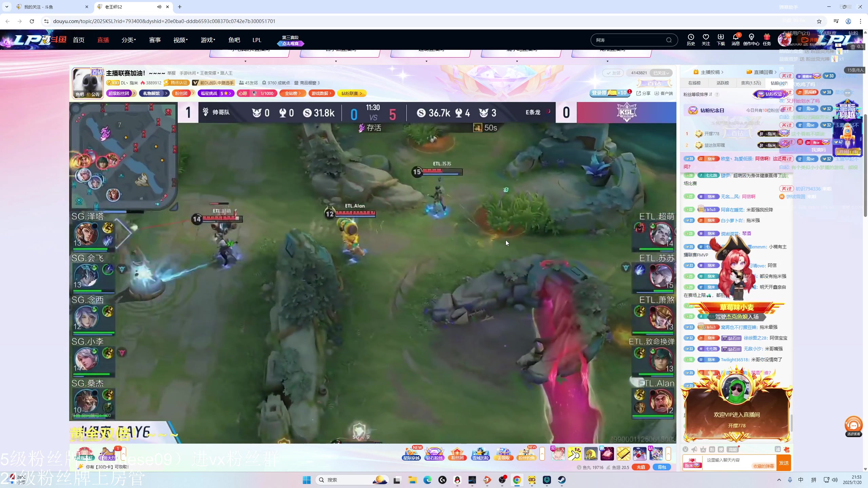The image size is (868, 488).
Task: Expand the 分类 dropdown in the nav
Action: (x=129, y=40)
